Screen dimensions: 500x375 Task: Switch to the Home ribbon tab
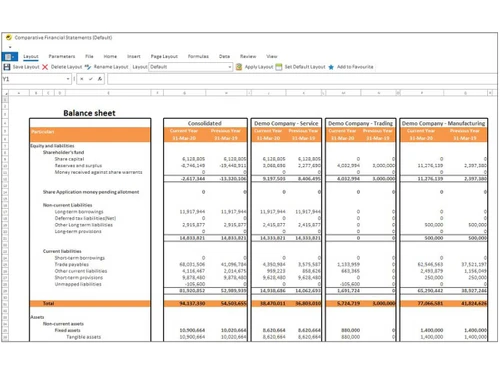click(x=110, y=56)
